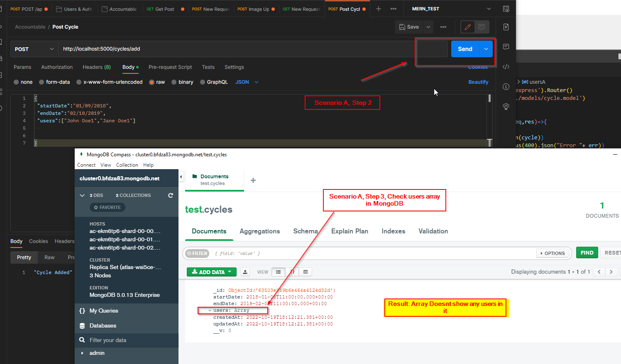The width and height of the screenshot is (621, 364).
Task: Click the My Queries braces icon
Action: click(82, 311)
